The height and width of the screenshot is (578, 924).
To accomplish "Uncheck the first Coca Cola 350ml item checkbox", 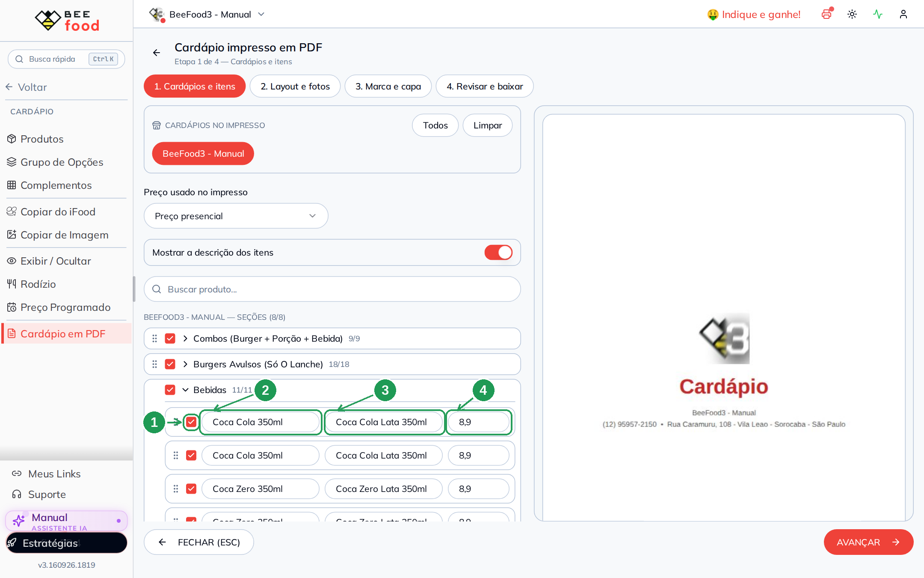I will click(191, 422).
